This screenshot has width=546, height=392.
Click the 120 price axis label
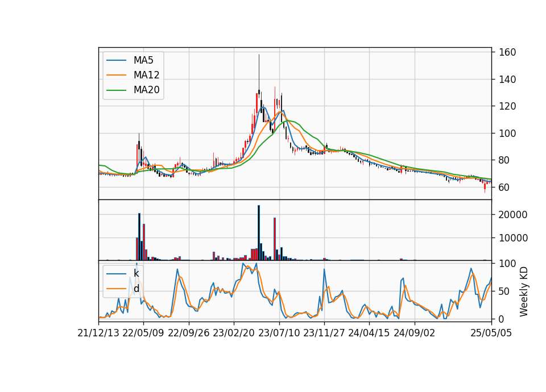[x=507, y=106]
